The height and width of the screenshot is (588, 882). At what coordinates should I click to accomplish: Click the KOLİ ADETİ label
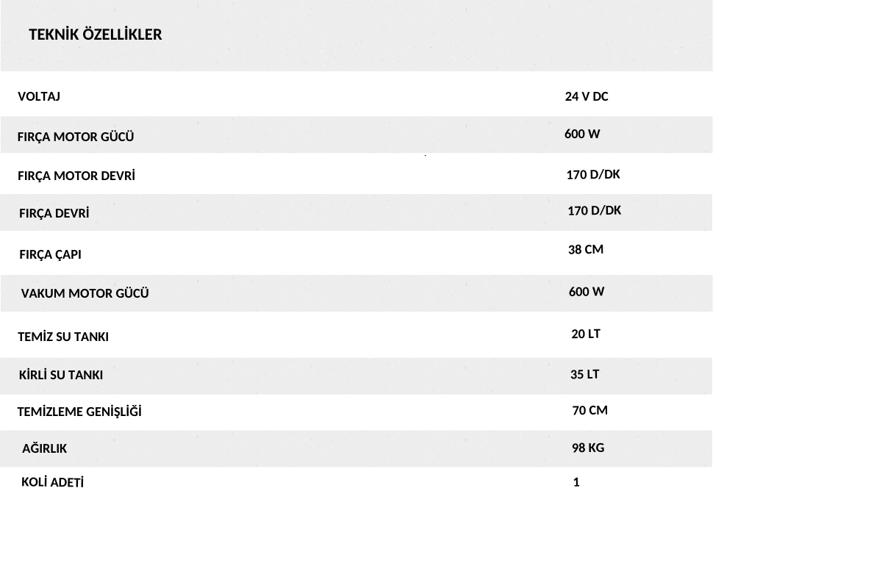pos(52,482)
